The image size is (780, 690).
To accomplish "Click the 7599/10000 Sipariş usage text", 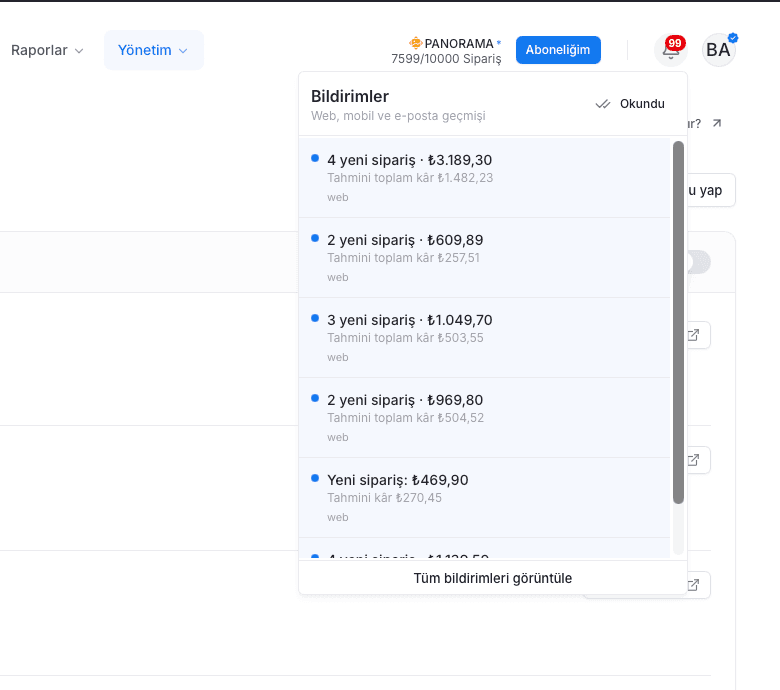I will [446, 59].
